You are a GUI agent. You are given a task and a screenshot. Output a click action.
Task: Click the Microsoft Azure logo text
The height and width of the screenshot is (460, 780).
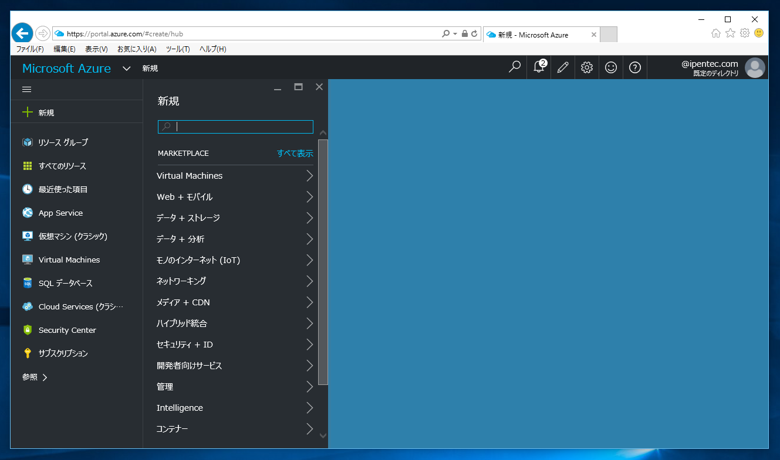pyautogui.click(x=66, y=69)
